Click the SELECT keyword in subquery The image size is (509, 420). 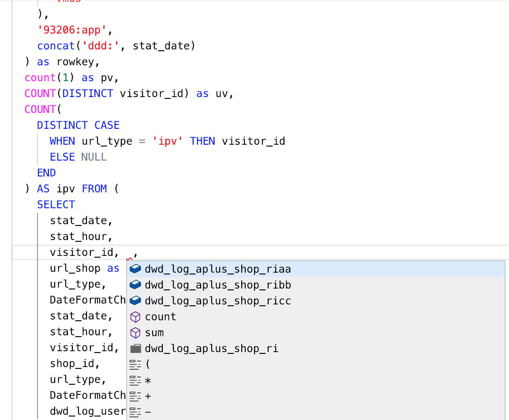click(56, 205)
